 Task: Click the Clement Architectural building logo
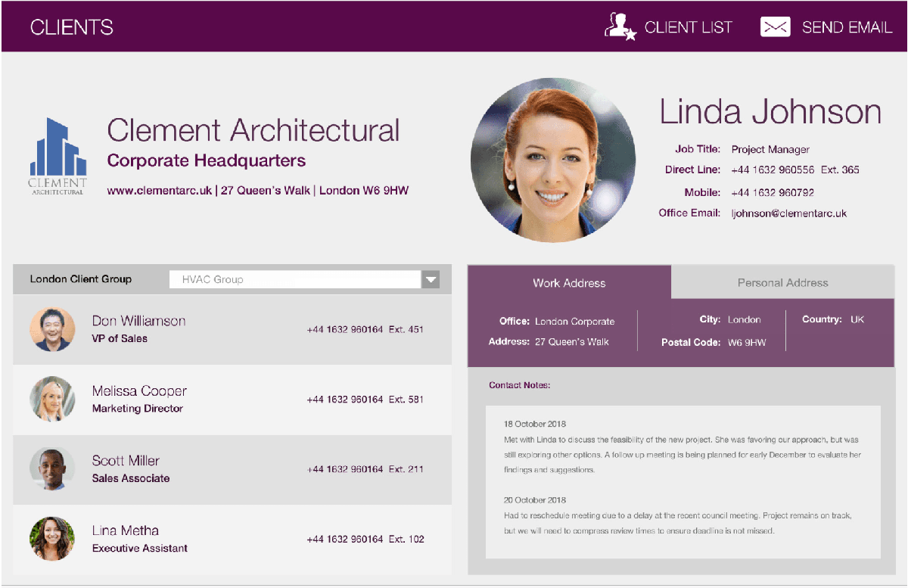click(58, 157)
